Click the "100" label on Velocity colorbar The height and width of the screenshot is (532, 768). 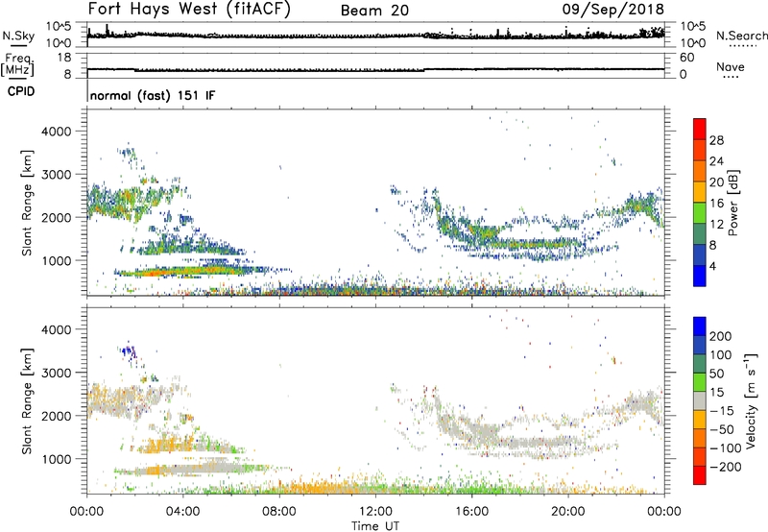(721, 354)
